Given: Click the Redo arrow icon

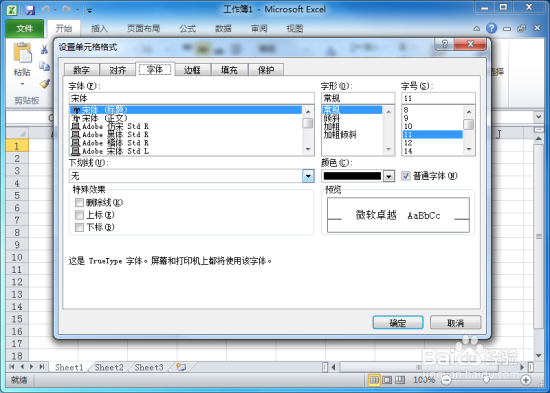Looking at the screenshot, I should click(x=67, y=10).
